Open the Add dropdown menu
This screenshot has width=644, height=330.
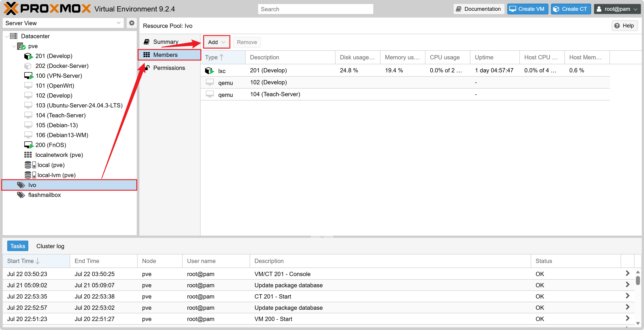[x=217, y=42]
